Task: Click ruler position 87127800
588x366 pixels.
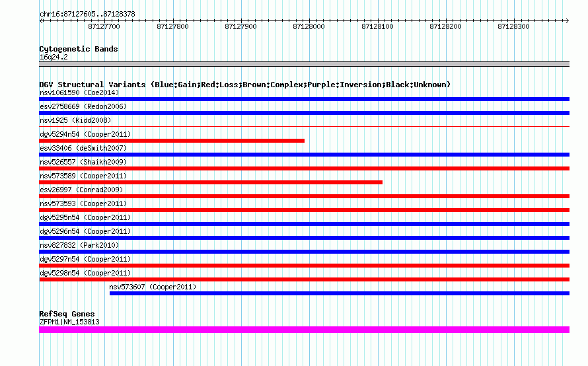Action: pyautogui.click(x=172, y=26)
